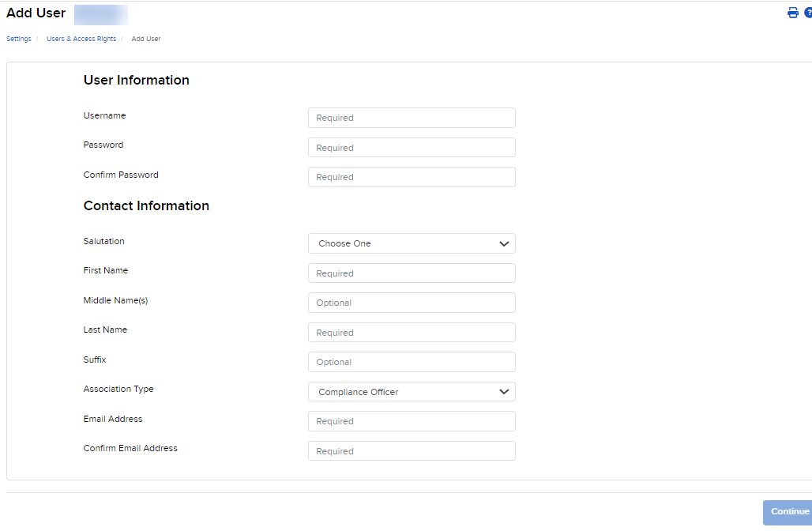
Task: Click into the First Name field
Action: (411, 273)
